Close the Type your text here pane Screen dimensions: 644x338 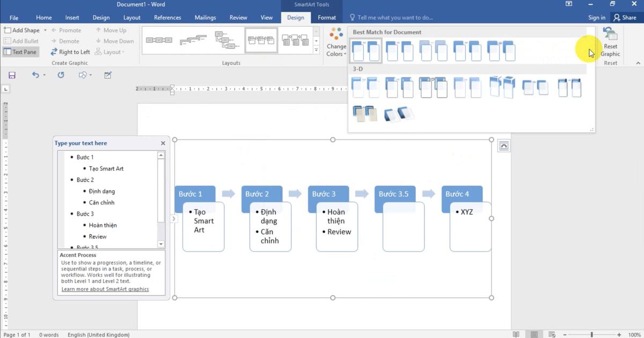[x=163, y=143]
